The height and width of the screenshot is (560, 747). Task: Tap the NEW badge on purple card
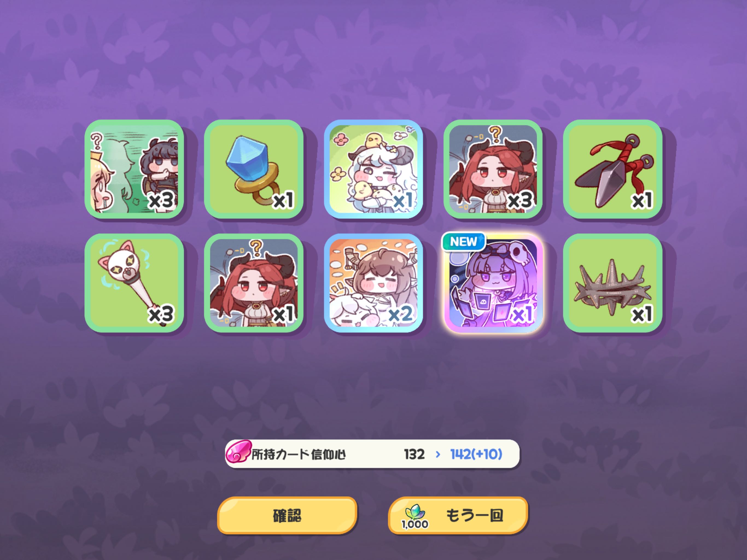point(463,242)
